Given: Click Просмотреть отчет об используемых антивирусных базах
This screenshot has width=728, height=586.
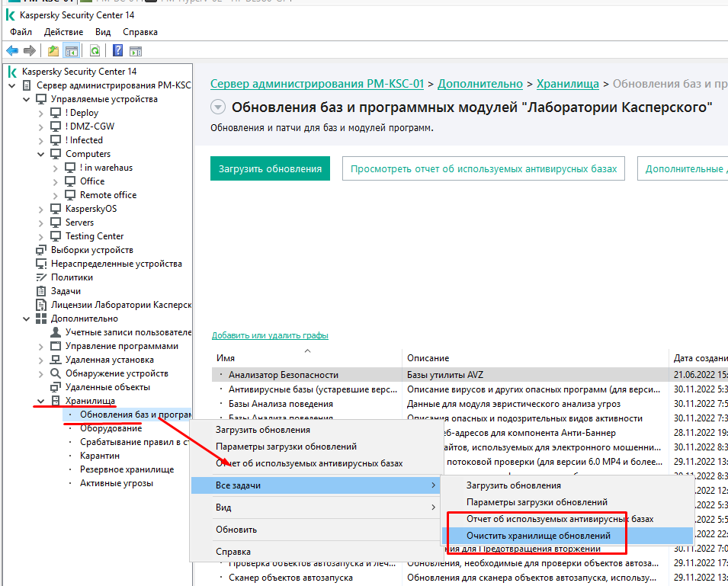Looking at the screenshot, I should coord(483,168).
